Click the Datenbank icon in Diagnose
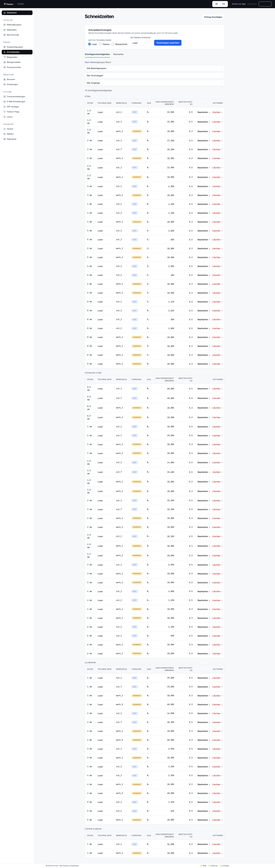The image size is (275, 868). pyautogui.click(x=4, y=139)
